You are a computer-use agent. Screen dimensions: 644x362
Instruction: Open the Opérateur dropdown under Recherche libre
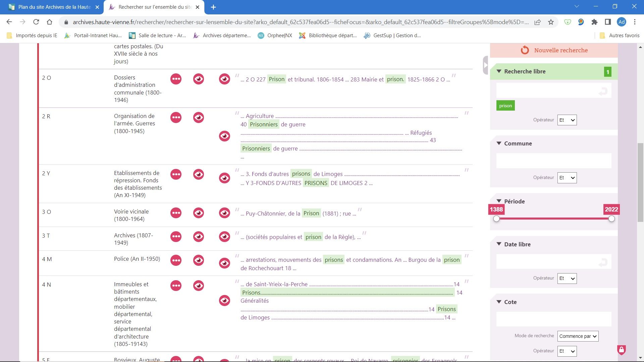click(567, 120)
